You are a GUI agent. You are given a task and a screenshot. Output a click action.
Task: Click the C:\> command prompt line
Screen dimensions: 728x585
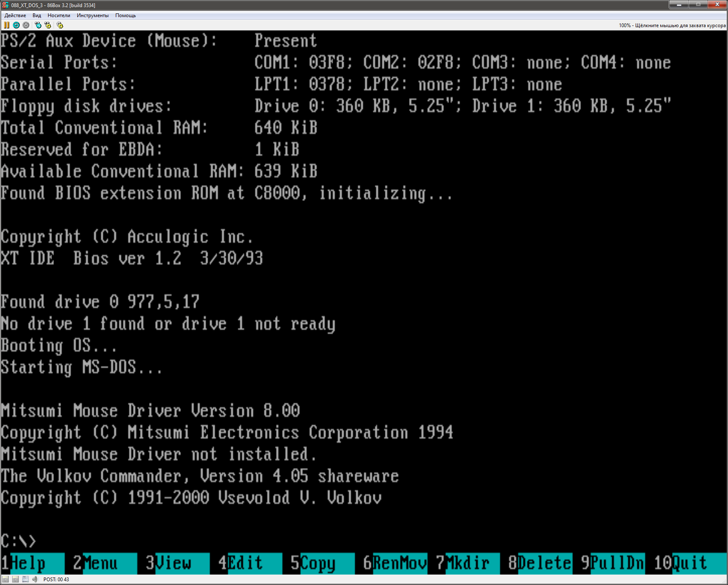(17, 540)
